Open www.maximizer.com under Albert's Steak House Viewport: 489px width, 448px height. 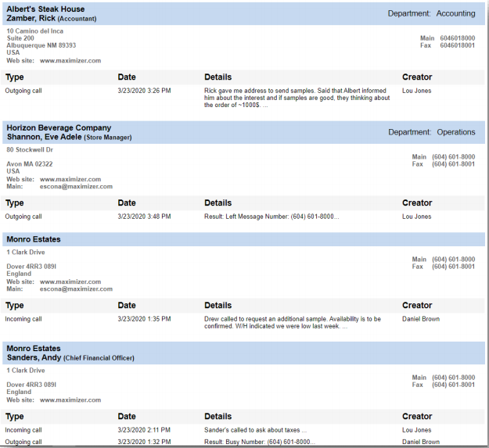click(70, 61)
